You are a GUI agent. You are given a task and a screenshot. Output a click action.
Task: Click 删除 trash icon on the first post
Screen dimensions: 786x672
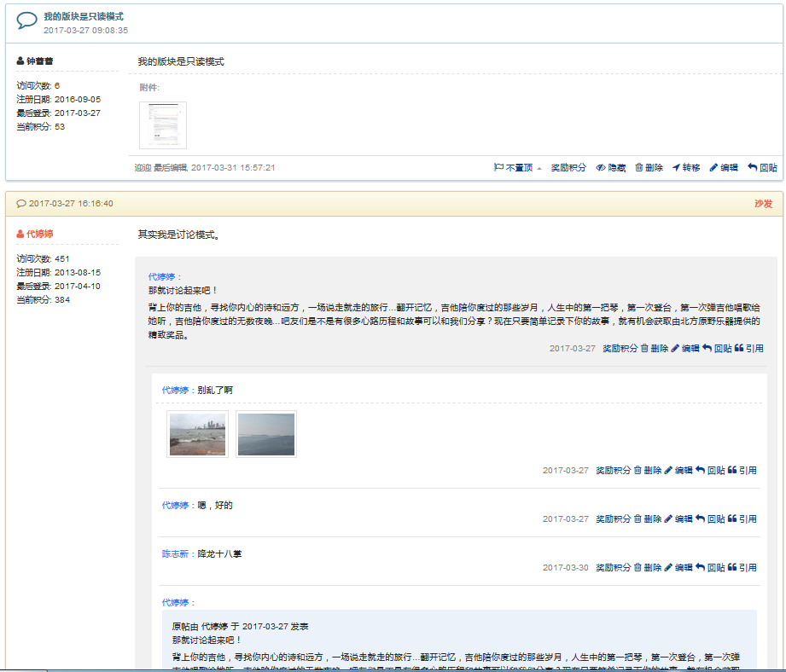tap(639, 168)
